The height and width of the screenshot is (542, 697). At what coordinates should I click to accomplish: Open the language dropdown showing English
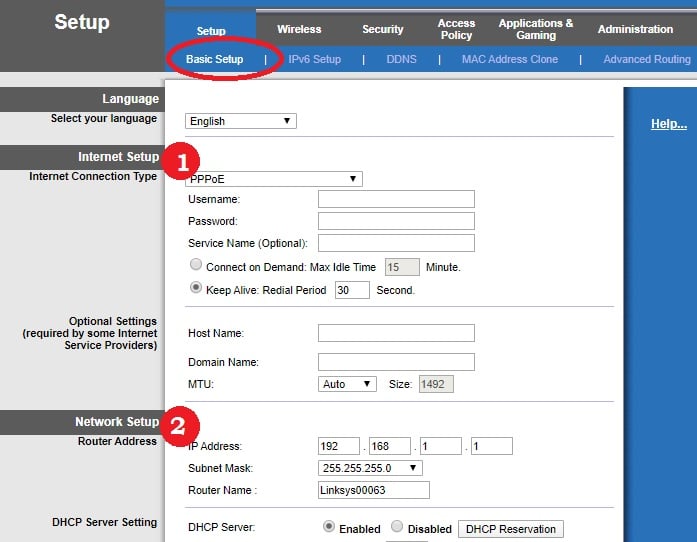pyautogui.click(x=241, y=121)
